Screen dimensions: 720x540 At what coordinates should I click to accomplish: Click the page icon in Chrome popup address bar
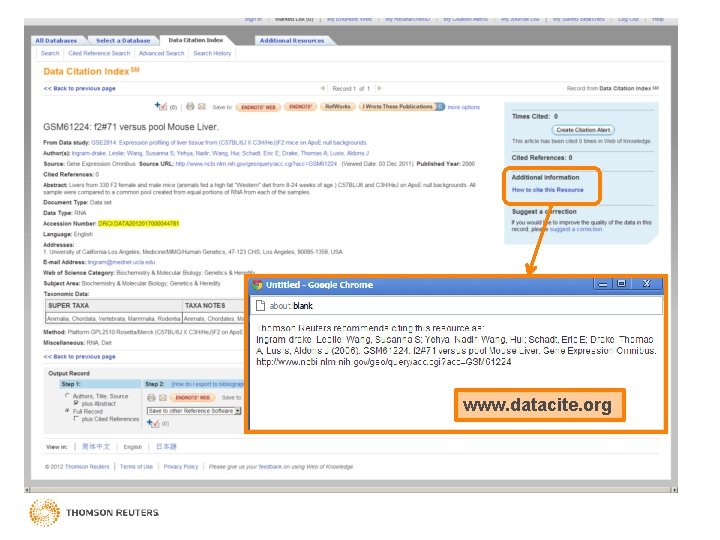click(260, 306)
